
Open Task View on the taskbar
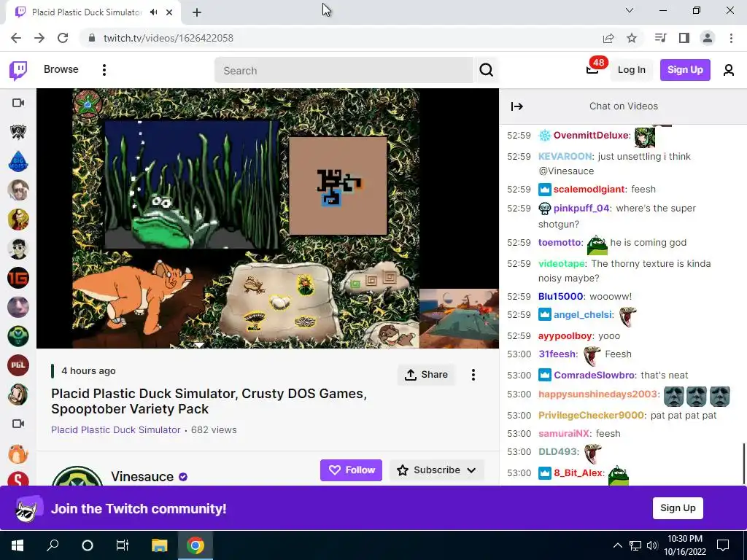(123, 545)
